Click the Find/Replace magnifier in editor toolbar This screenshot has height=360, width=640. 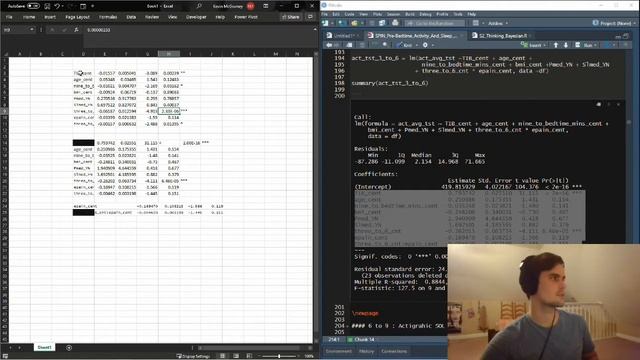[385, 45]
